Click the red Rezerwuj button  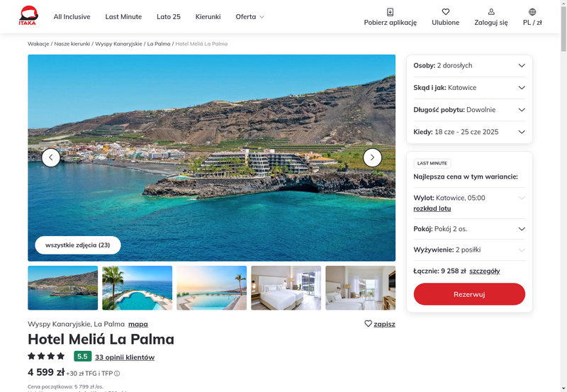pyautogui.click(x=469, y=294)
